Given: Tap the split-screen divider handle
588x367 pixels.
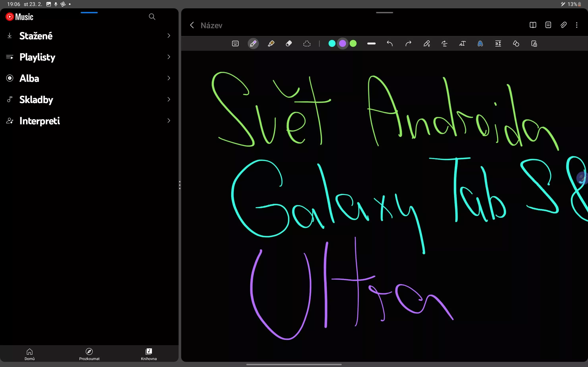Looking at the screenshot, I should point(180,185).
